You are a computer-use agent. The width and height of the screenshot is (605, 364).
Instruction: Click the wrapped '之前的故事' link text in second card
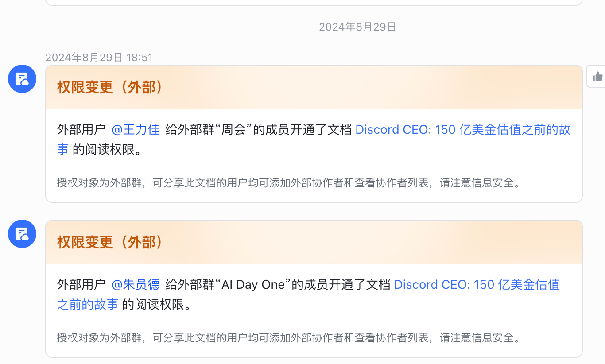[x=88, y=305]
